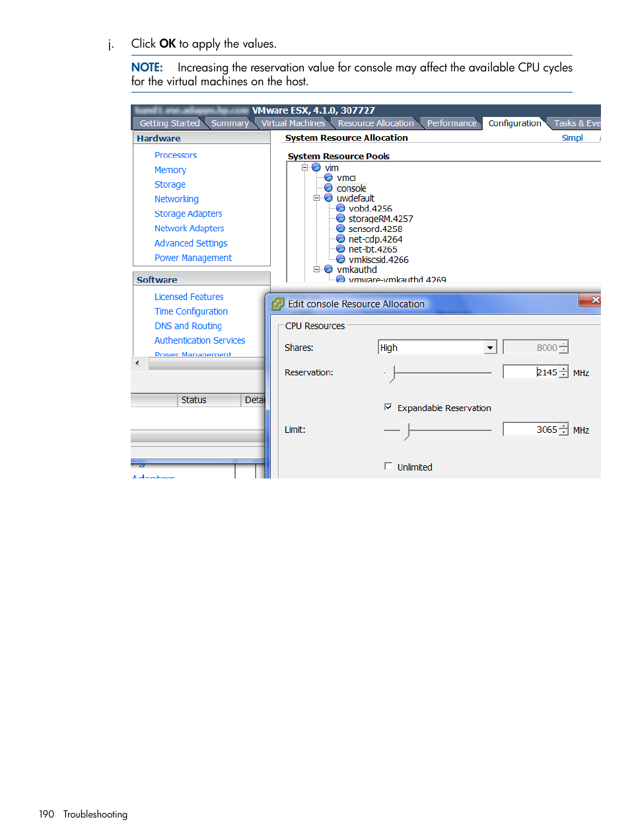Select the console tree item

pos(351,188)
